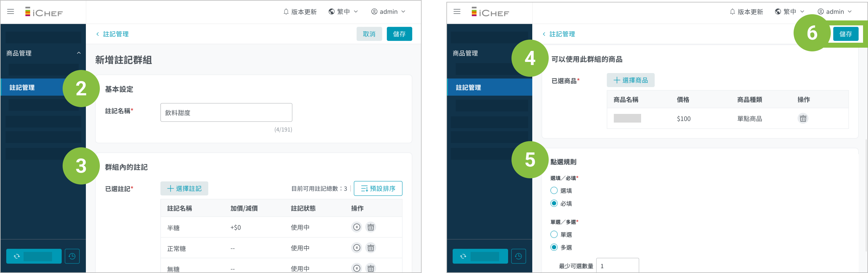Remove the $100 product with trash icon
This screenshot has height=273, width=868.
pyautogui.click(x=803, y=119)
